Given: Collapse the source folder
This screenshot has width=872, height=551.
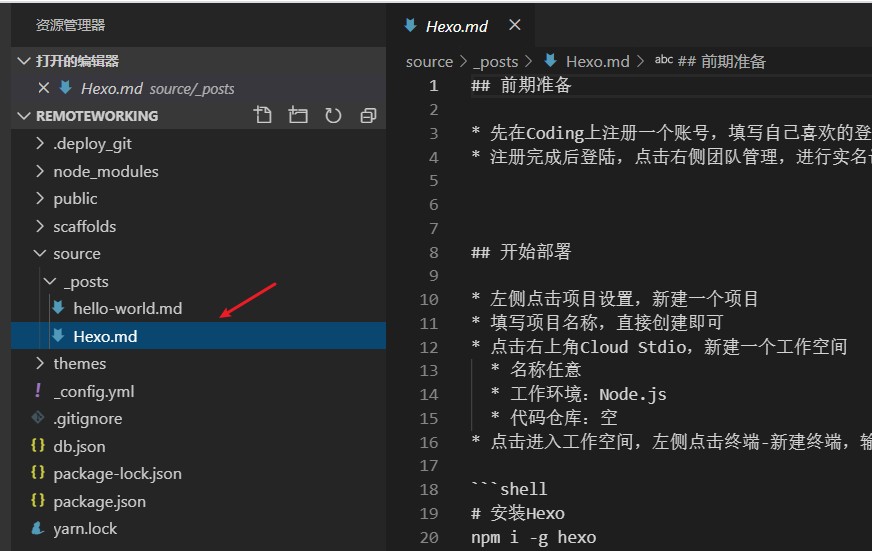Looking at the screenshot, I should [x=39, y=253].
